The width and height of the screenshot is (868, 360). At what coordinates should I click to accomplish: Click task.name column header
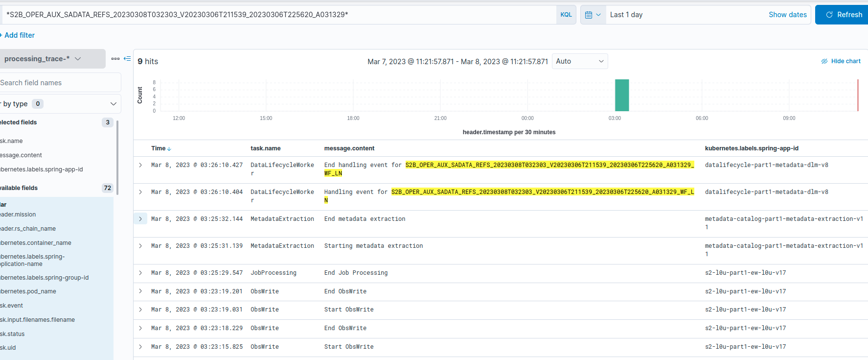tap(266, 148)
